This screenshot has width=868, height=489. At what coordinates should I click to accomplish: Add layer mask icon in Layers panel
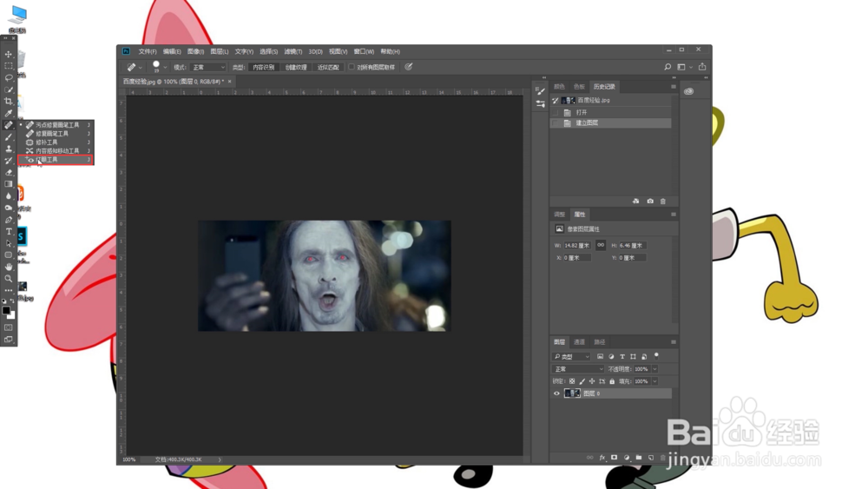pyautogui.click(x=614, y=458)
